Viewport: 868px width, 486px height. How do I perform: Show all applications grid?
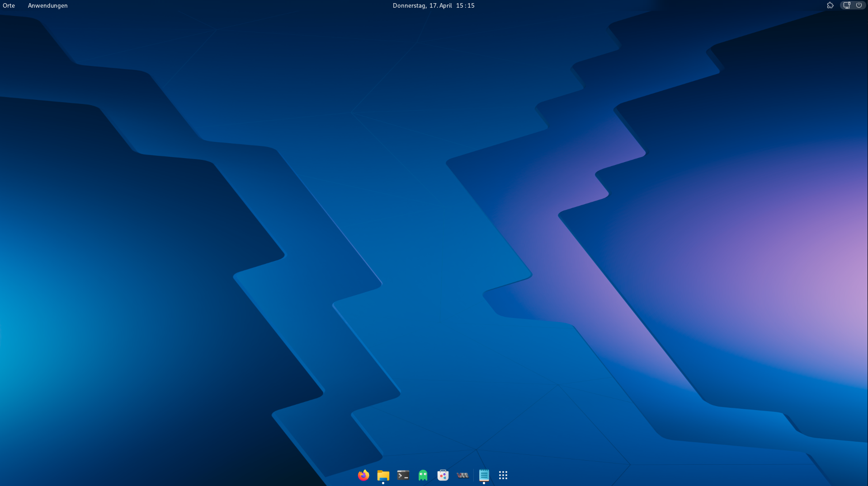(503, 475)
